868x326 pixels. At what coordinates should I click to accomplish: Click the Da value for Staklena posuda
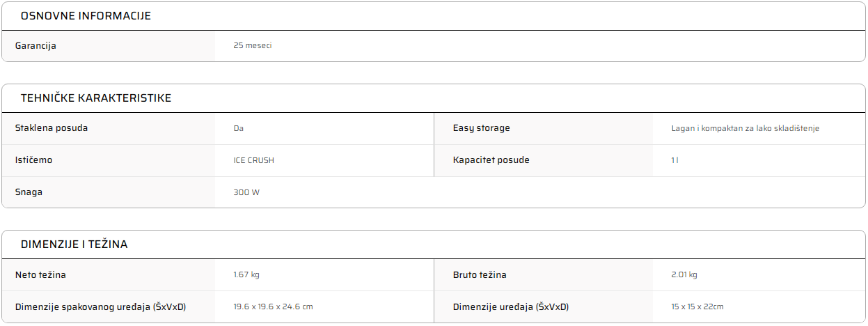click(239, 128)
